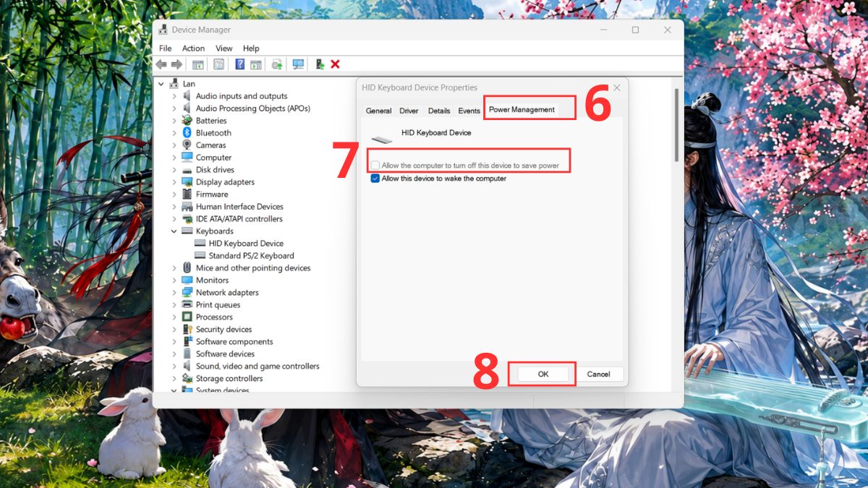Select HID Keyboard Device in the tree
This screenshot has height=488, width=868.
(x=246, y=244)
